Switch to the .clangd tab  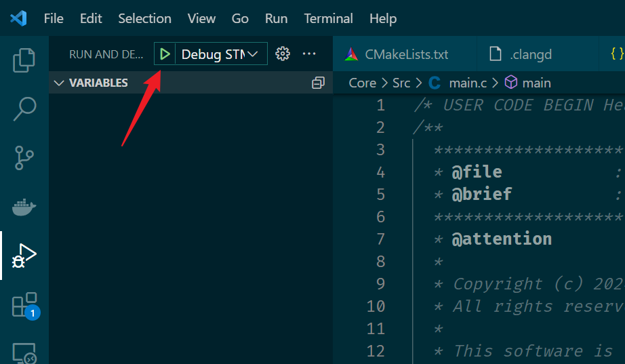530,54
